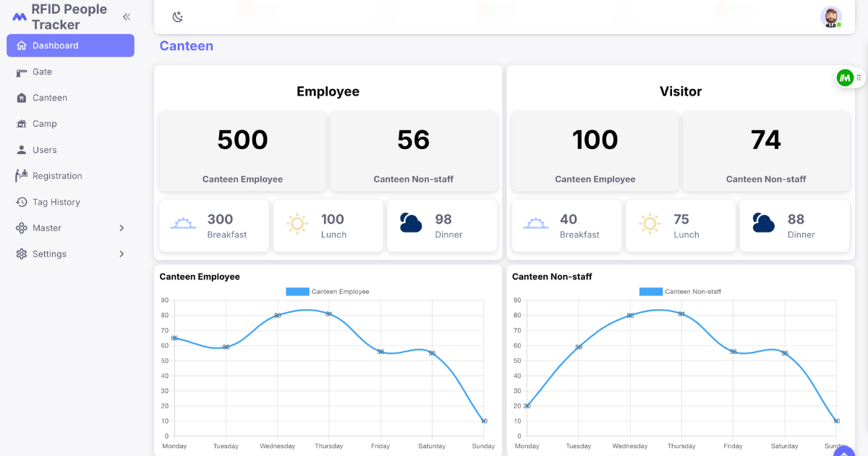
Task: Click the Tag History clock icon
Action: pos(21,202)
